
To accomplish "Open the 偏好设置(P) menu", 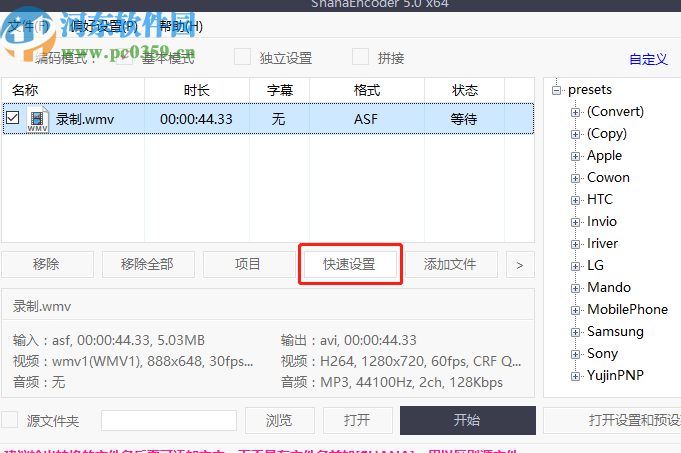I will coord(103,26).
